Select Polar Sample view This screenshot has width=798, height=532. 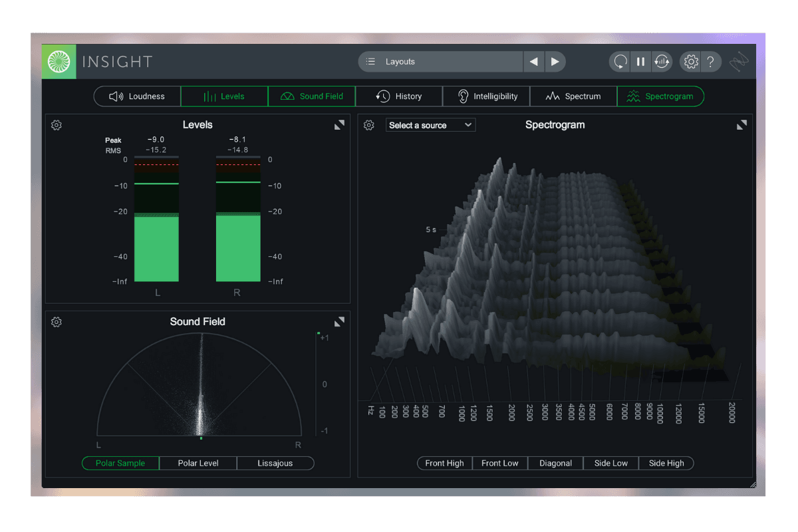(x=120, y=464)
